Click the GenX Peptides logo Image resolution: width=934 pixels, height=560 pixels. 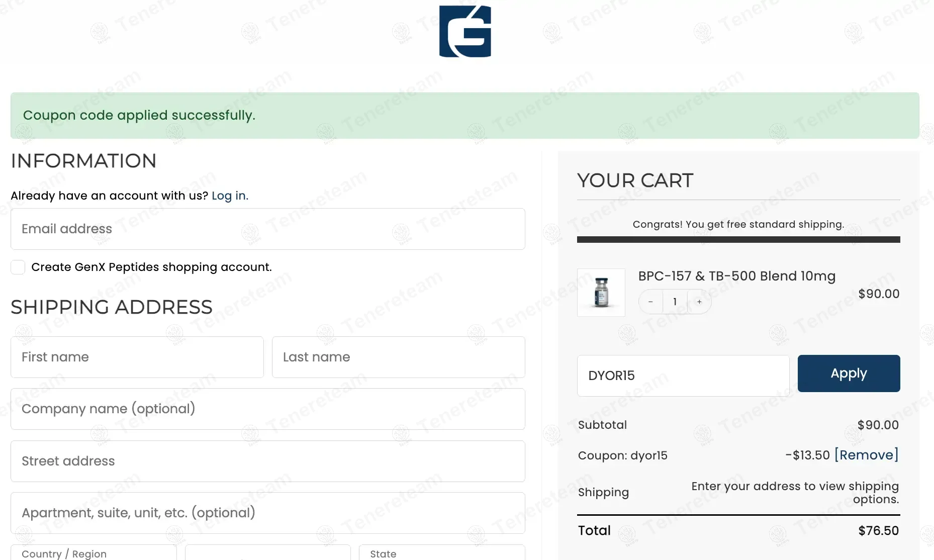[x=465, y=31]
